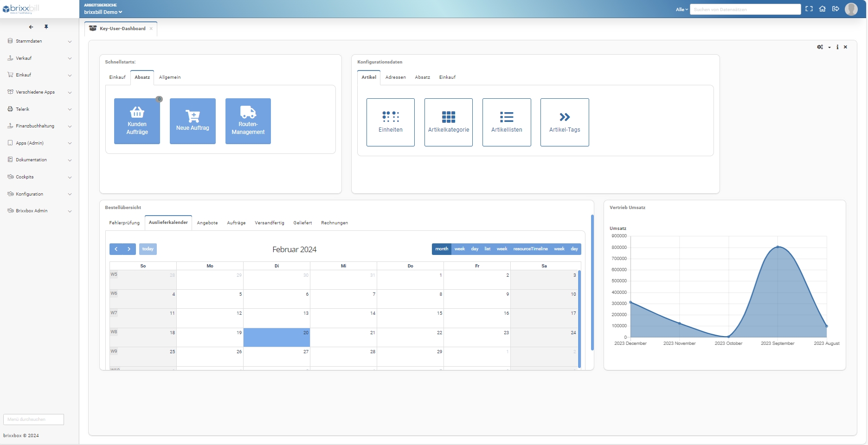
Task: Go to previous month in calendar
Action: [x=116, y=249]
